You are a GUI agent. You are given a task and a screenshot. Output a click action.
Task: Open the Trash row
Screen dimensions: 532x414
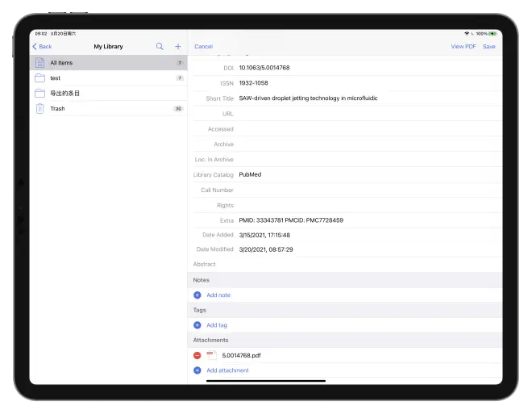pos(109,109)
